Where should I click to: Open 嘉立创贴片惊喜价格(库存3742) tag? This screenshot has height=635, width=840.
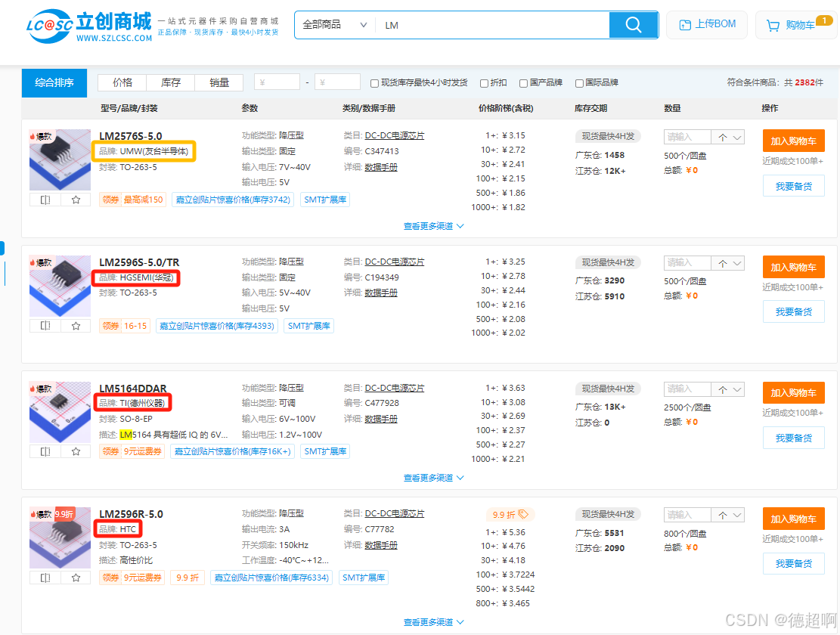click(x=233, y=200)
